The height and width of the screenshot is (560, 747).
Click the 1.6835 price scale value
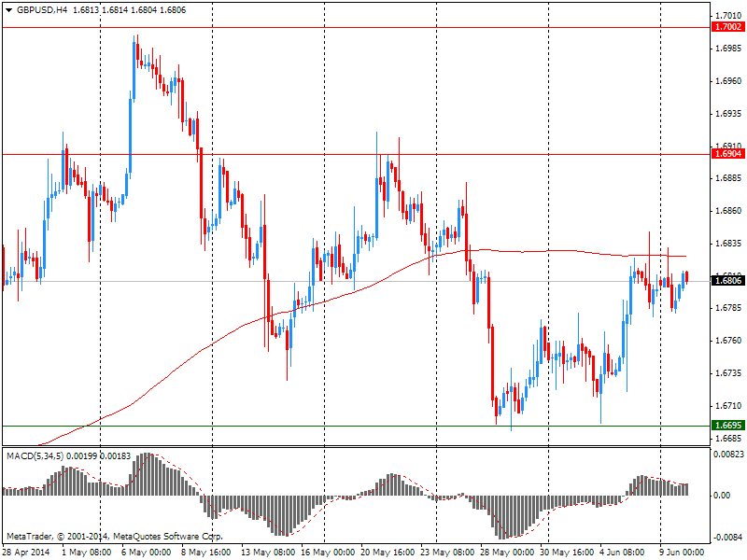[x=728, y=244]
